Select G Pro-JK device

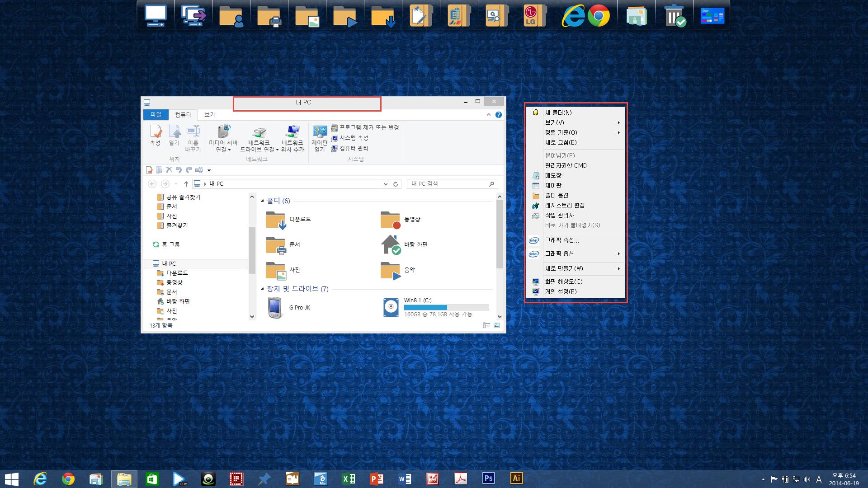click(x=288, y=308)
